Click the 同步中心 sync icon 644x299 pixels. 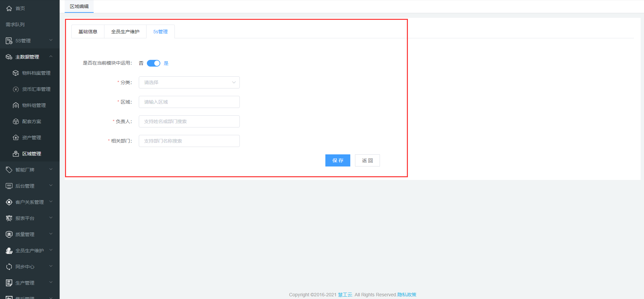tap(9, 267)
